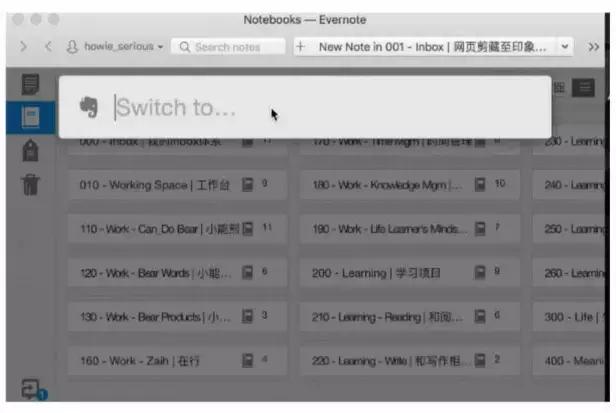616x413 pixels.
Task: Open notebook 110 - Work - Can Do Bear
Action: [177, 228]
